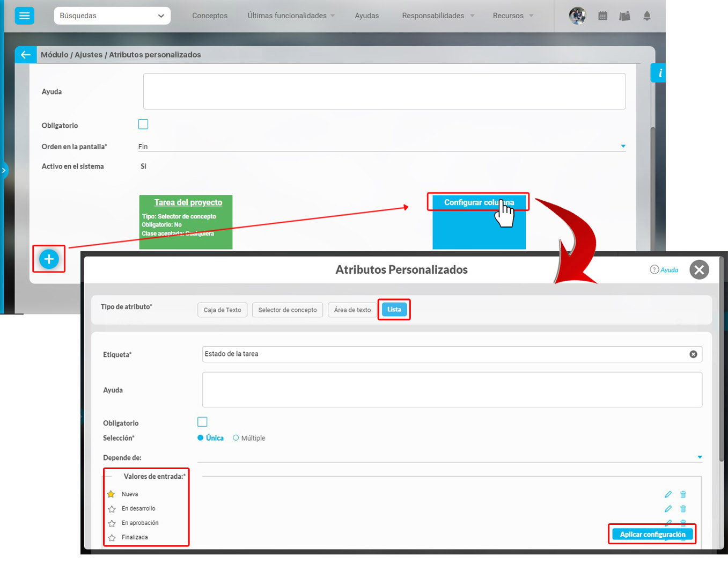Mark En desarrollo as default with its star
728x570 pixels.
[x=112, y=509]
